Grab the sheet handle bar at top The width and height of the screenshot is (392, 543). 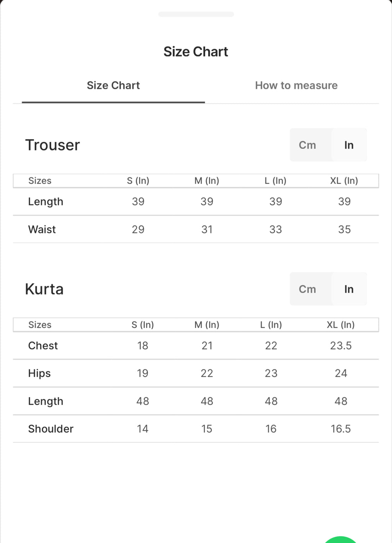point(196,14)
